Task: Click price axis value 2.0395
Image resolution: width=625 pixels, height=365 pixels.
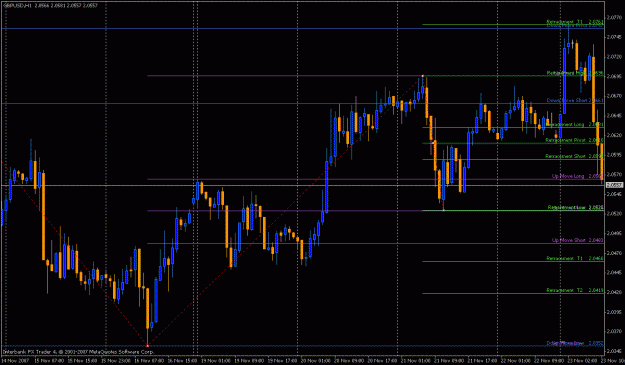Action: [x=614, y=312]
